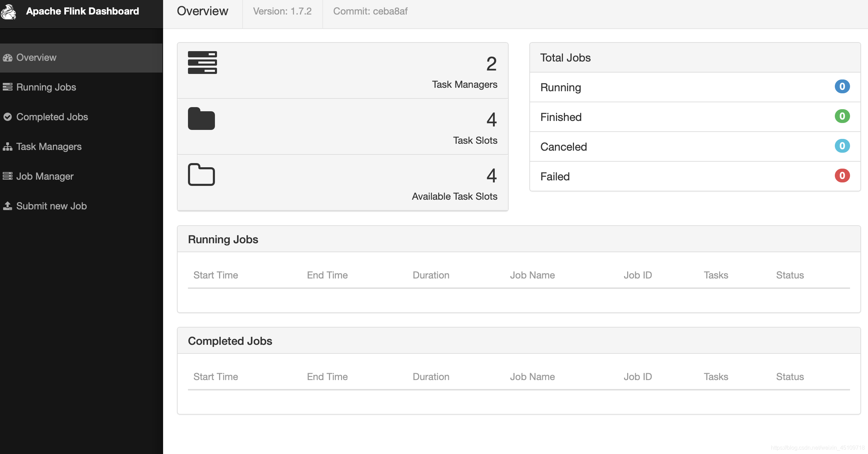The width and height of the screenshot is (868, 454).
Task: Click End Time header in Running Jobs table
Action: [x=327, y=275]
